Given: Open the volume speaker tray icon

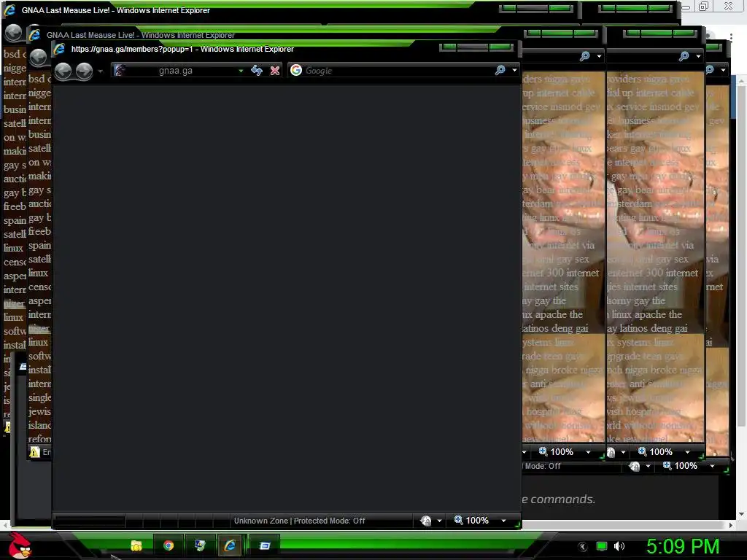Looking at the screenshot, I should click(x=619, y=546).
